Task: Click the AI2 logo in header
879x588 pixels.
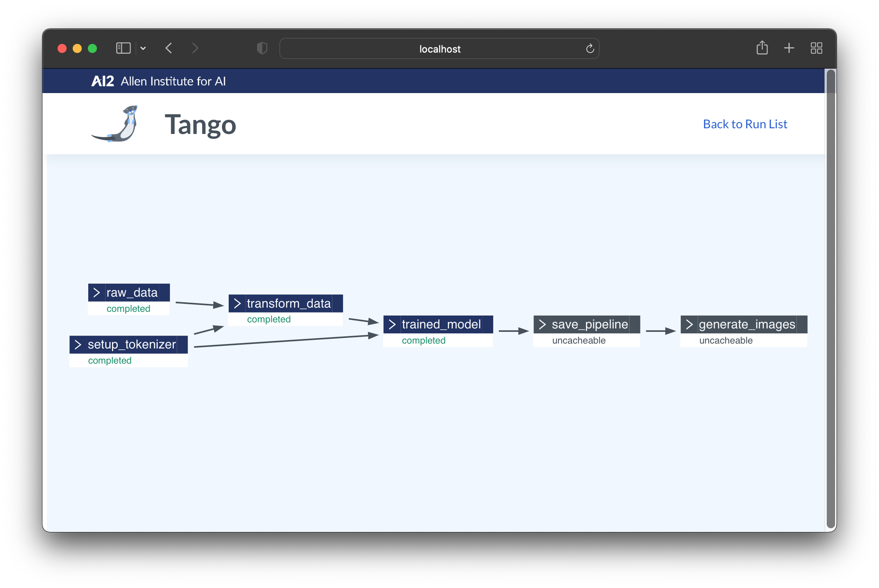Action: tap(102, 81)
